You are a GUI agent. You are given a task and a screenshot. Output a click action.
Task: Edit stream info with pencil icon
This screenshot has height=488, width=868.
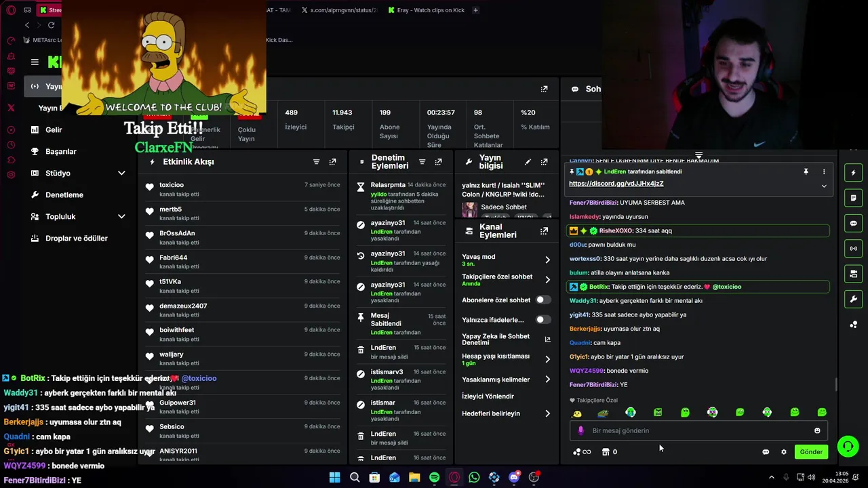coord(528,162)
